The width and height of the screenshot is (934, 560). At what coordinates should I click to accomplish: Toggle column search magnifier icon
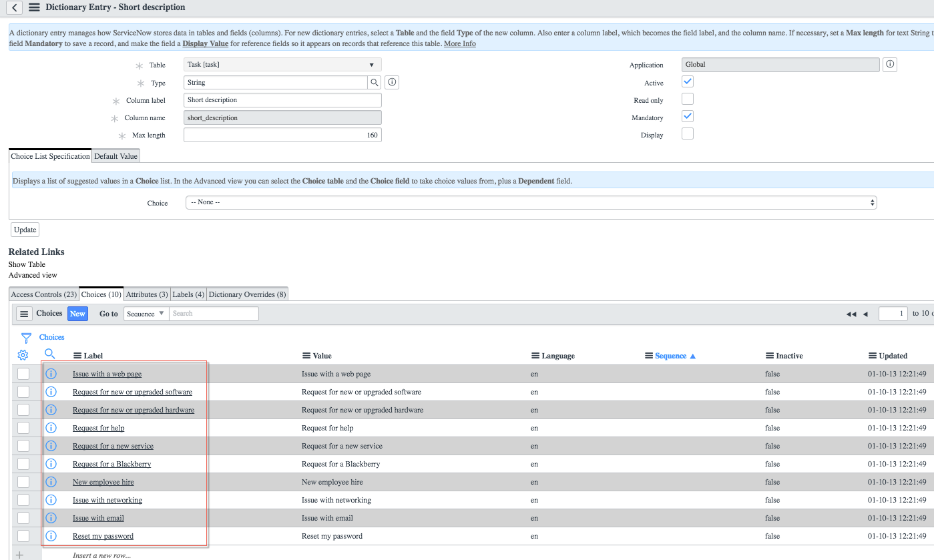pyautogui.click(x=49, y=354)
